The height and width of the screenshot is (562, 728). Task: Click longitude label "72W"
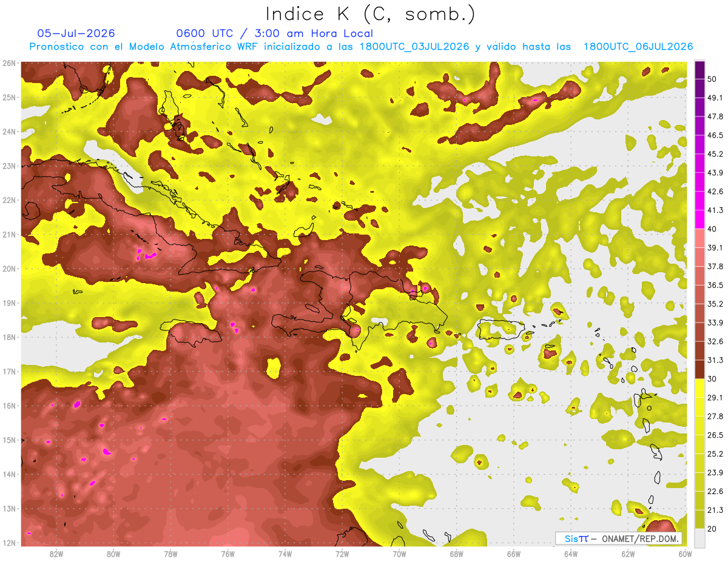[342, 554]
